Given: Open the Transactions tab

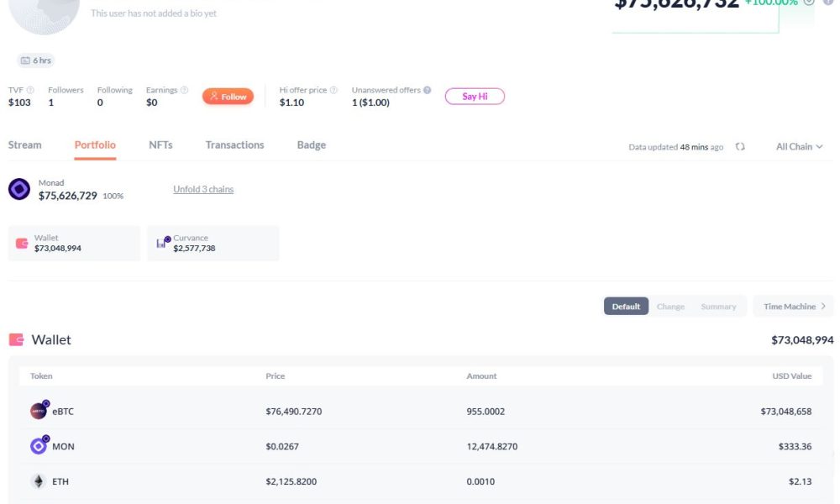Looking at the screenshot, I should click(234, 145).
